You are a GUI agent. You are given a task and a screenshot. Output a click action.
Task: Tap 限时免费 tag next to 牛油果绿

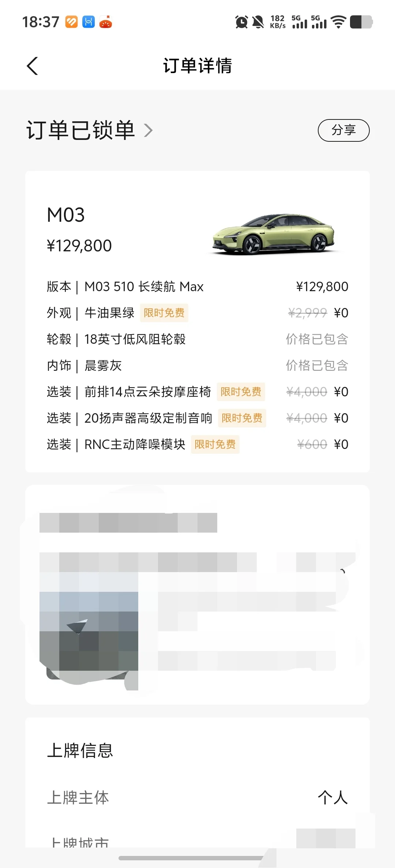pyautogui.click(x=164, y=313)
